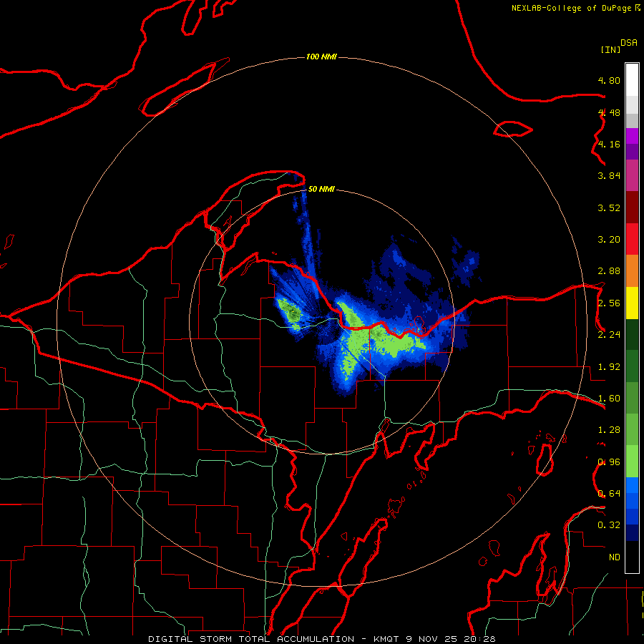Click the 3.52 legend value

pos(609,208)
